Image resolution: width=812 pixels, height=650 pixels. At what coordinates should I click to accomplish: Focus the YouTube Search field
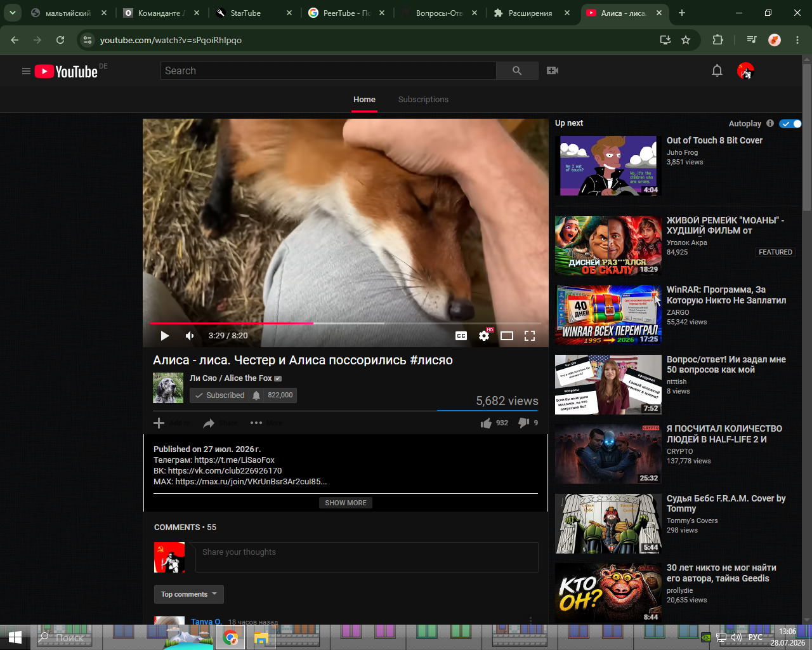(328, 70)
